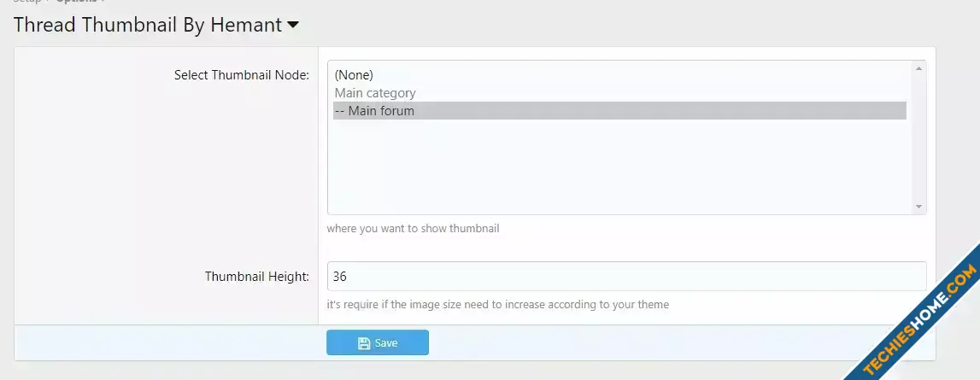
Task: Click the node list scrollbar track
Action: [x=918, y=137]
